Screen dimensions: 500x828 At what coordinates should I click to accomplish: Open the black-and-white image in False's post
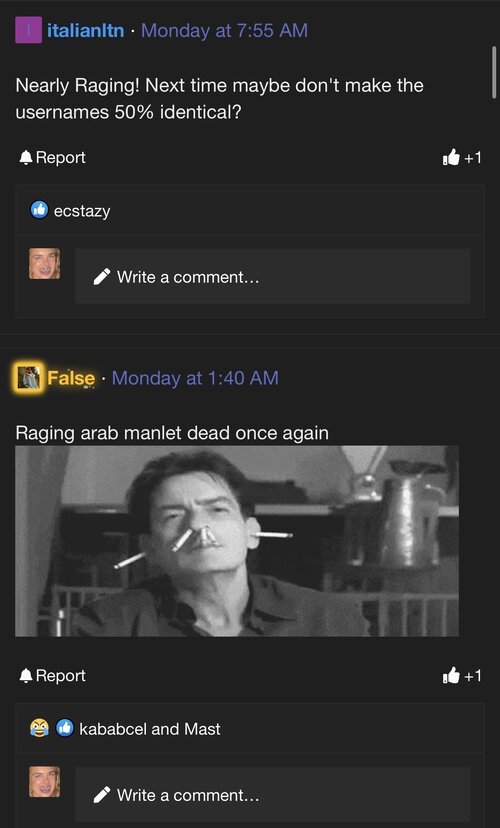click(237, 541)
